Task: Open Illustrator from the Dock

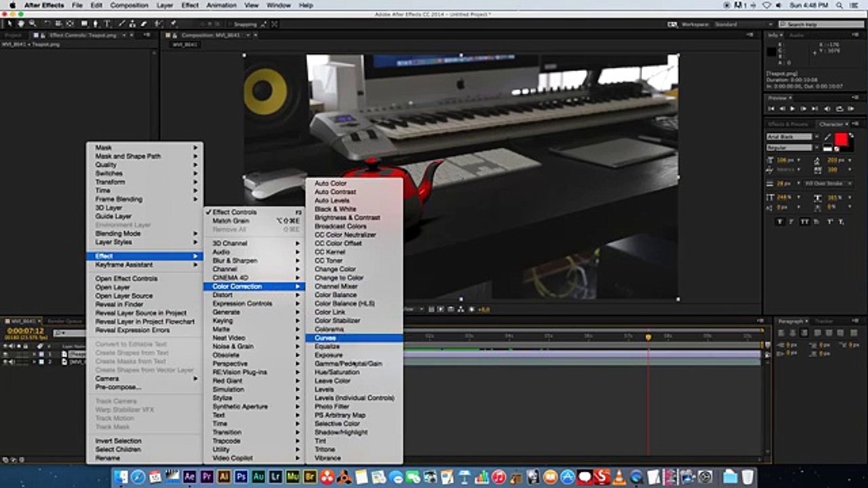Action: [x=224, y=477]
